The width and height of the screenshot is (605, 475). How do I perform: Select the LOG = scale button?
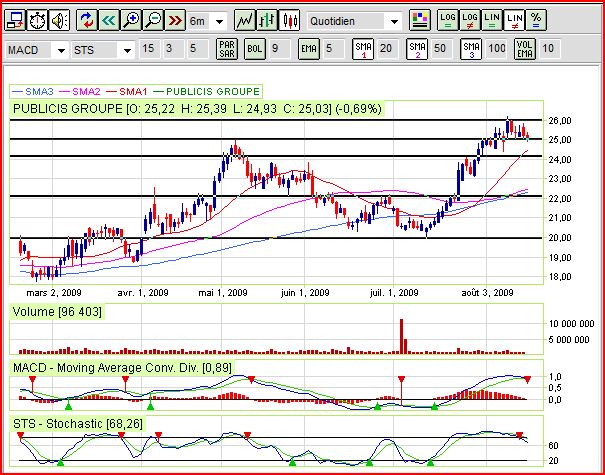tap(448, 20)
